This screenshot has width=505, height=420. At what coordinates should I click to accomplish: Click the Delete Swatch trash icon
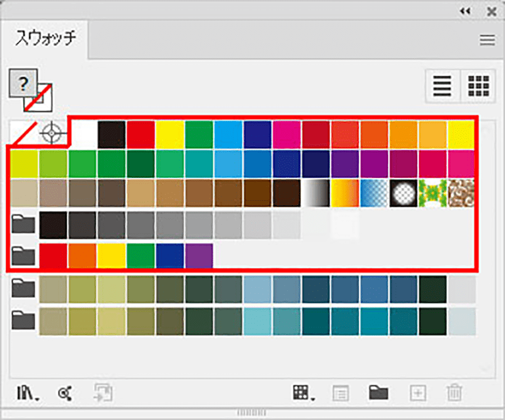[x=454, y=393]
